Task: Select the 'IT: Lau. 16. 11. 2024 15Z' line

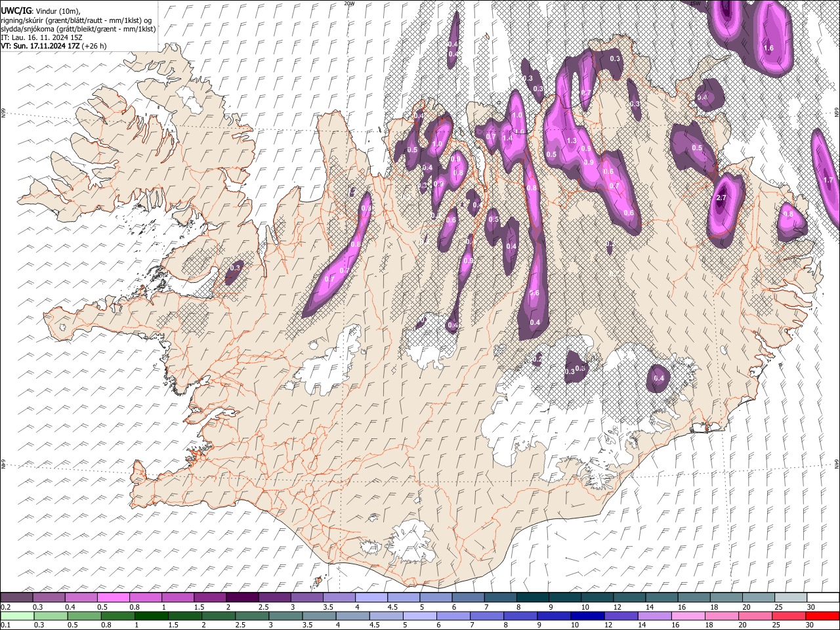Action: click(x=41, y=37)
